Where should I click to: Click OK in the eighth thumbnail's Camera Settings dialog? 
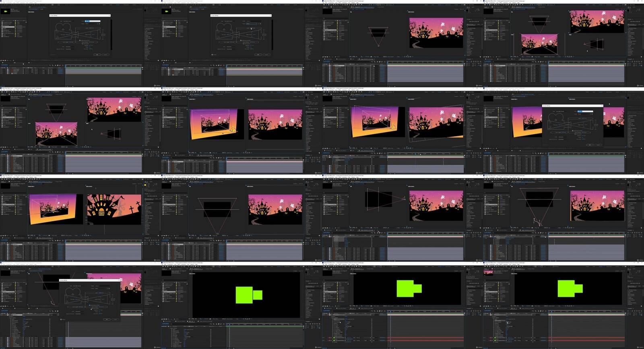(590, 145)
